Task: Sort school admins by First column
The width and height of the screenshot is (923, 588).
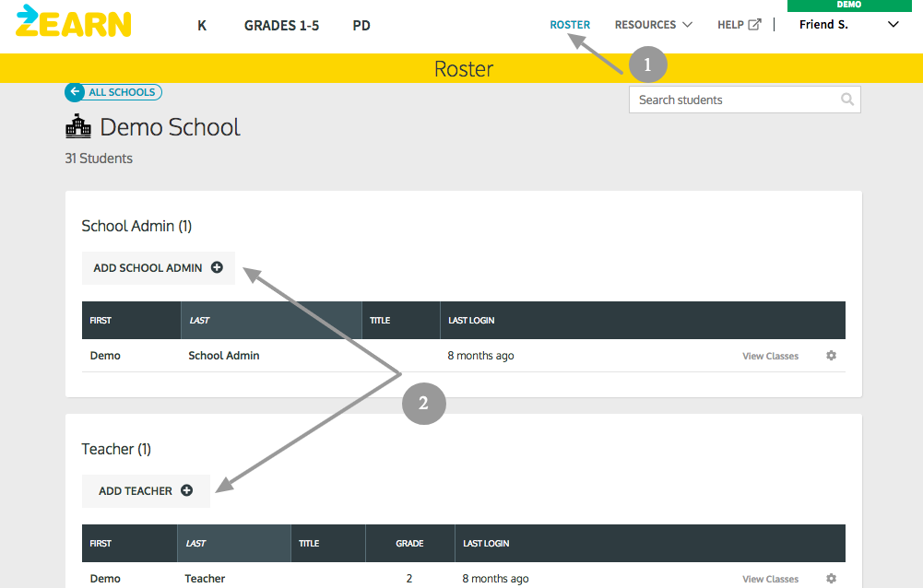Action: point(131,320)
